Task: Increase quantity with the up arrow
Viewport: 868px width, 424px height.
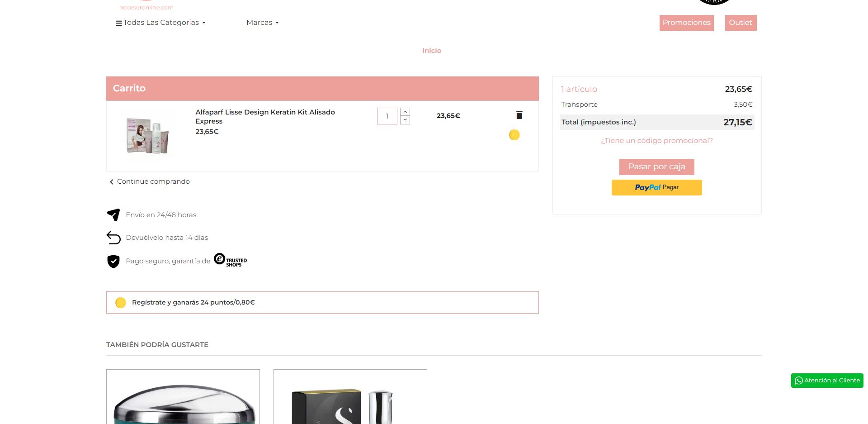Action: (405, 112)
